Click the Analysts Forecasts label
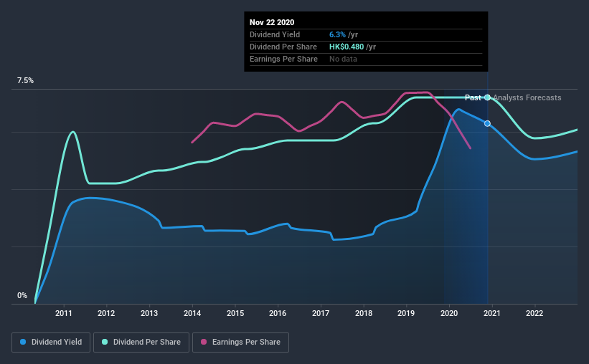Viewport: 589px width, 364px height. [527, 97]
